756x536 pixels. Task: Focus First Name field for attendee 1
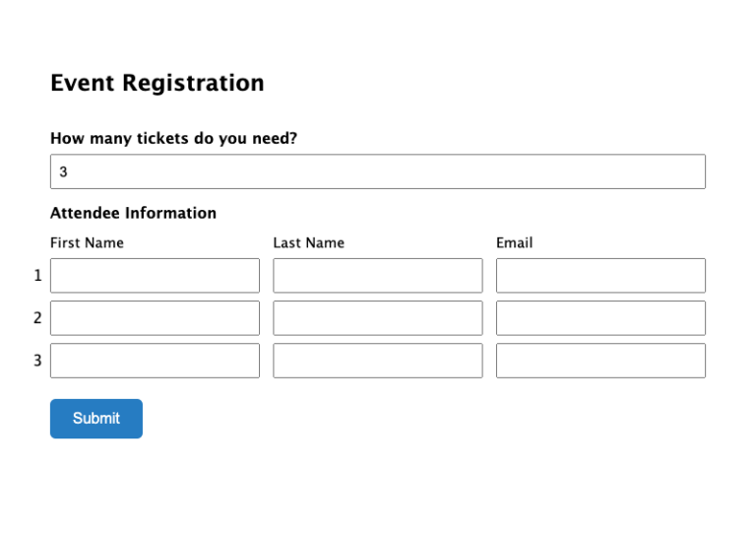155,276
